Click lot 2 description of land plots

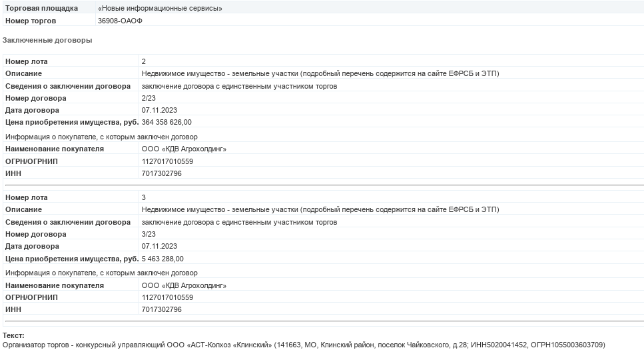320,73
